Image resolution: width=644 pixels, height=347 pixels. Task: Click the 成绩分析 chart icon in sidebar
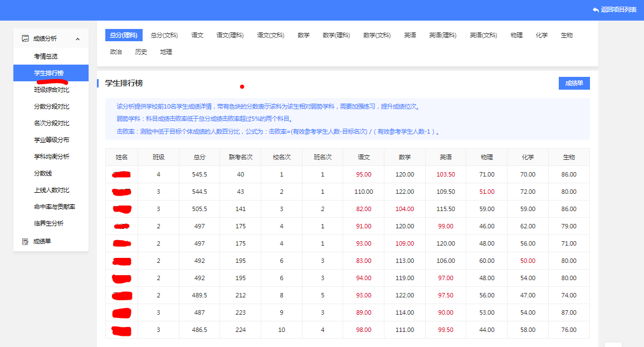point(25,38)
